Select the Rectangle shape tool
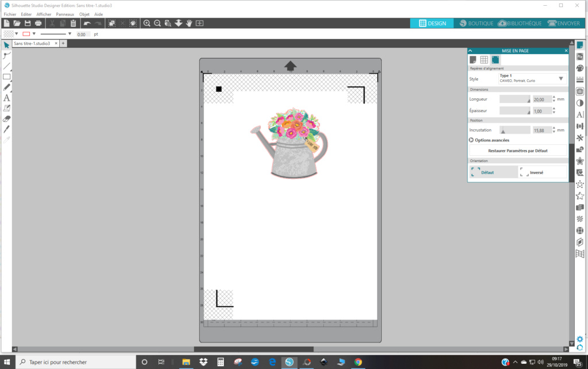 point(6,76)
